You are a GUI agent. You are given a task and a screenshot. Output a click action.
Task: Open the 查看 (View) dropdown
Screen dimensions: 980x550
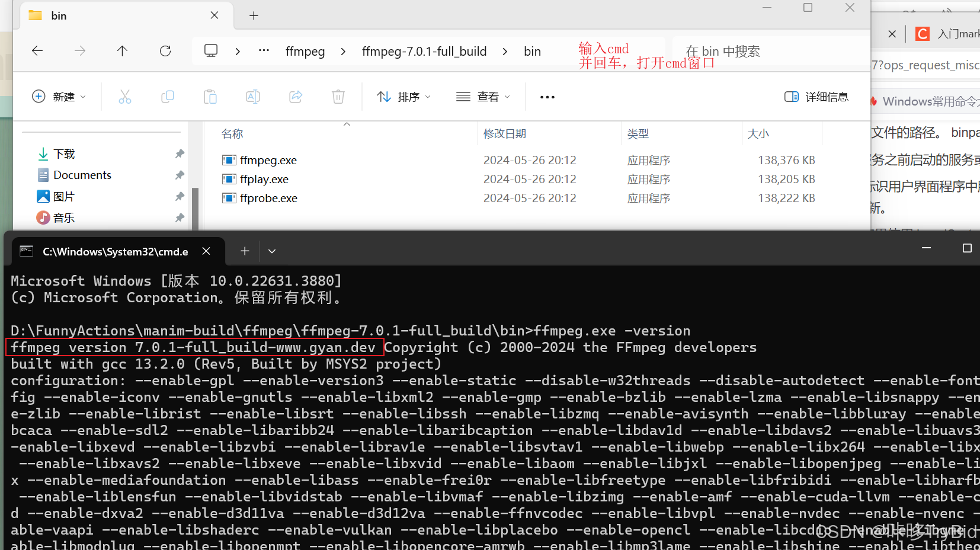[x=483, y=97]
